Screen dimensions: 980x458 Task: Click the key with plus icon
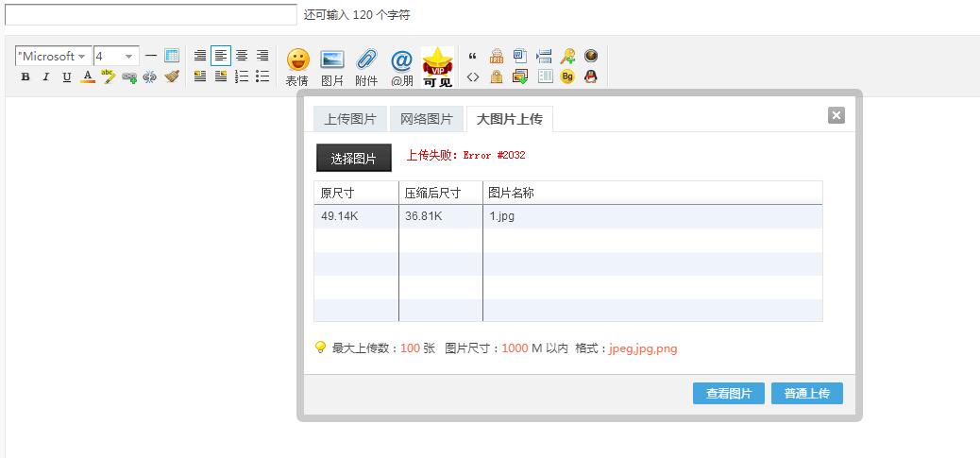click(567, 57)
